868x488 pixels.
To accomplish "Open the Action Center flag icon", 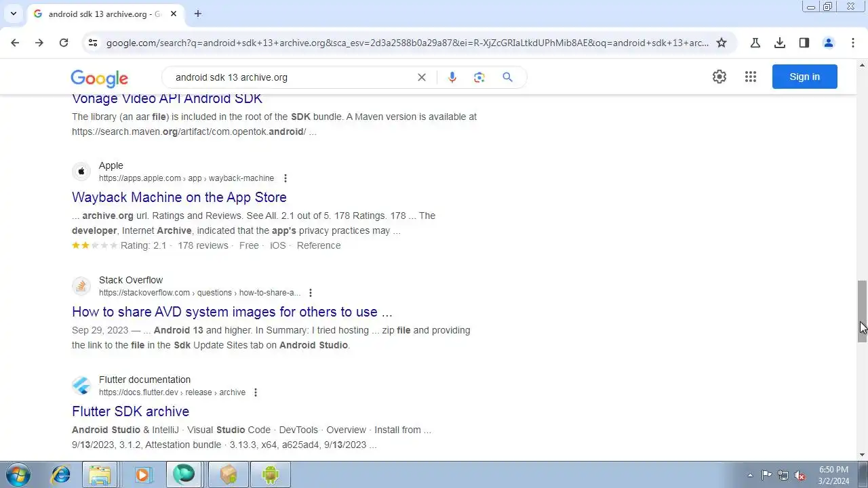I will coord(766,475).
